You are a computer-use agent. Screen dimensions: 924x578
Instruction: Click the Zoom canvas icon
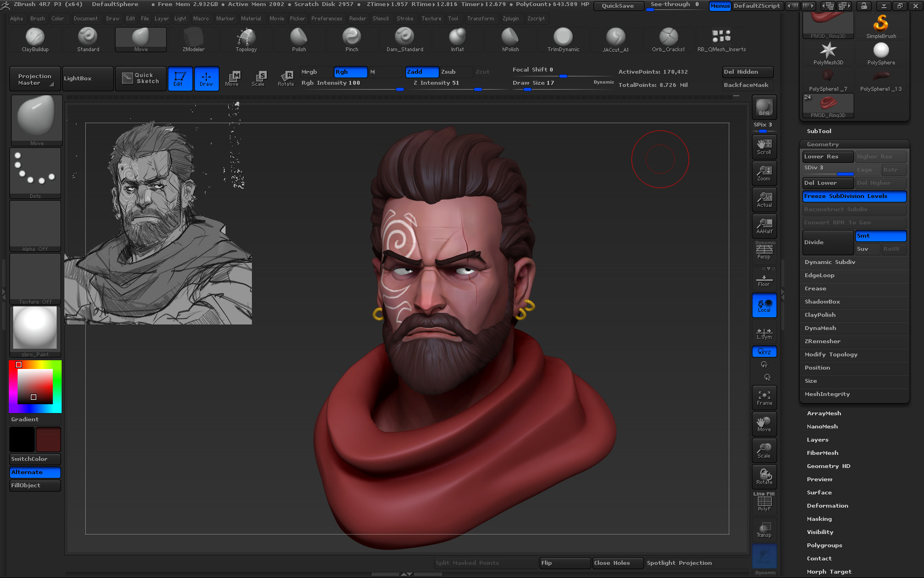[764, 173]
